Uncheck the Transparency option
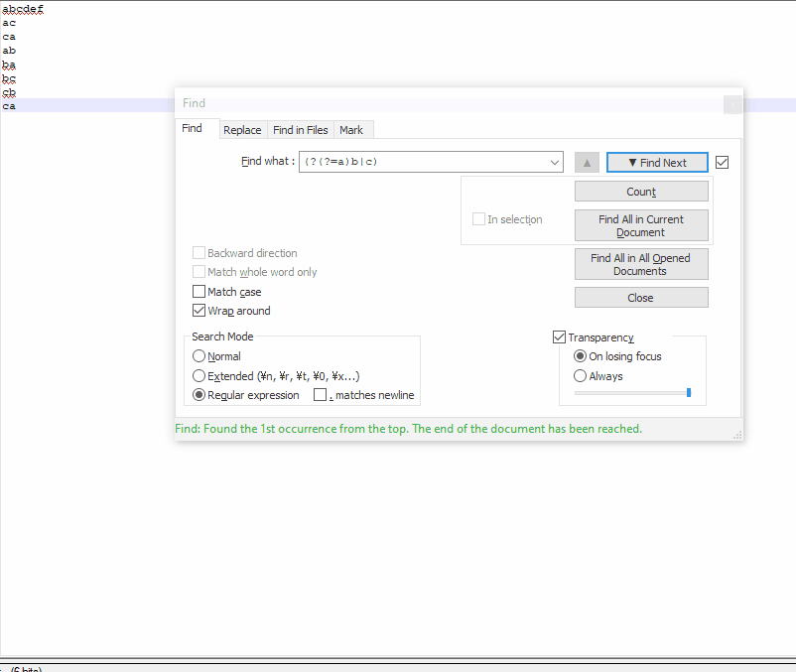Image resolution: width=796 pixels, height=672 pixels. tap(559, 336)
